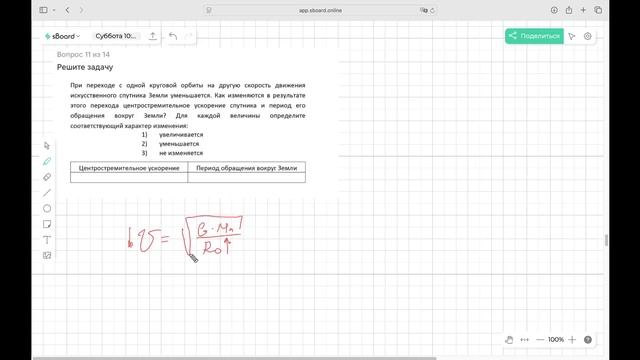Click the empty cell under Период обращения
Image resolution: width=640 pixels, height=360 pixels.
coord(247,178)
